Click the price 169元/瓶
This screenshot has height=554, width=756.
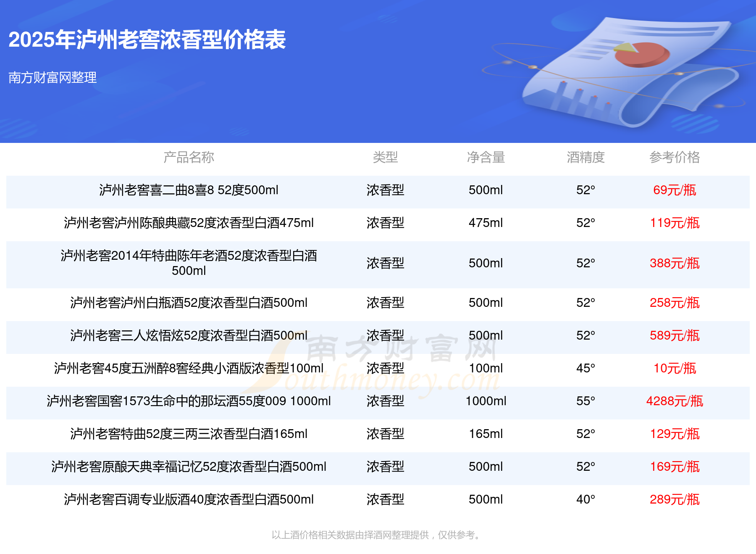tap(675, 467)
